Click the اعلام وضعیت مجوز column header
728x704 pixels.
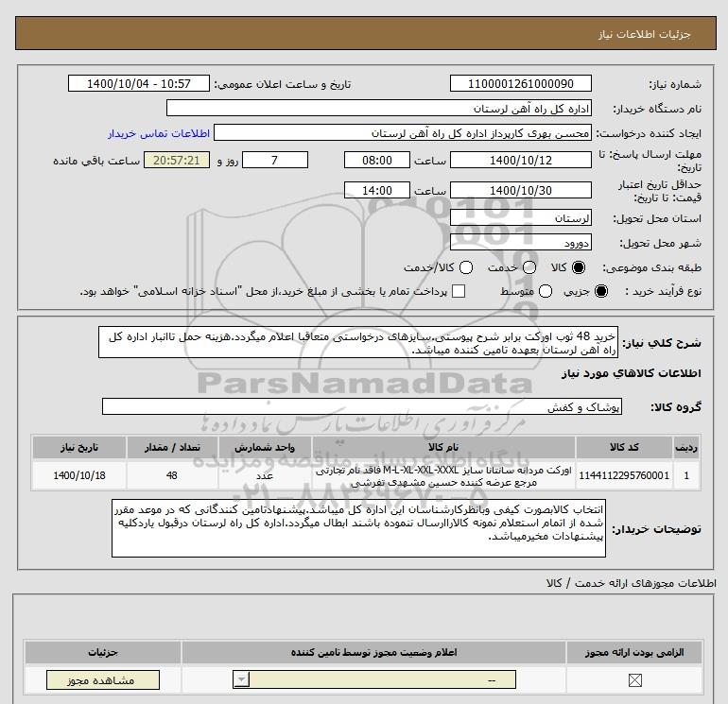[x=373, y=652]
